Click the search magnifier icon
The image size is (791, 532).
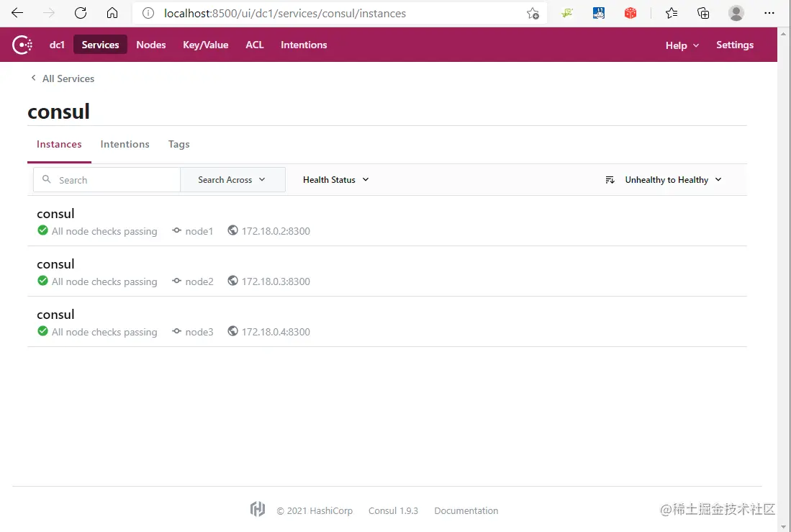[46, 179]
